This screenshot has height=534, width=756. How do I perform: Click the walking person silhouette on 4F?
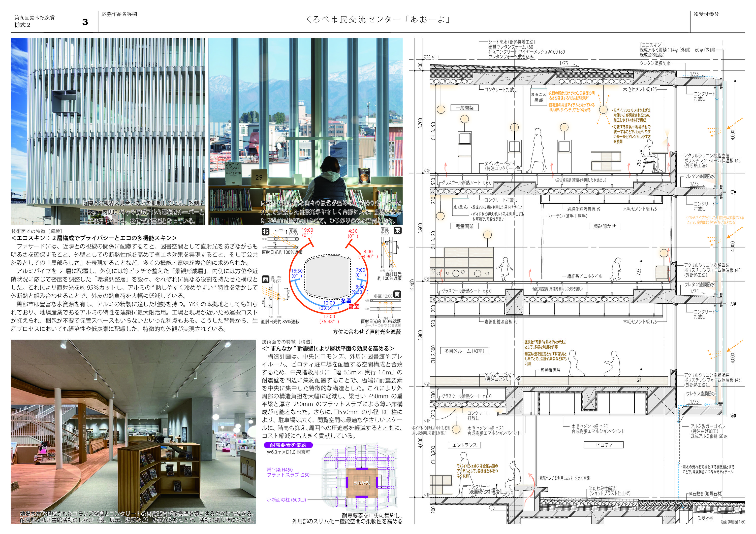(536, 151)
